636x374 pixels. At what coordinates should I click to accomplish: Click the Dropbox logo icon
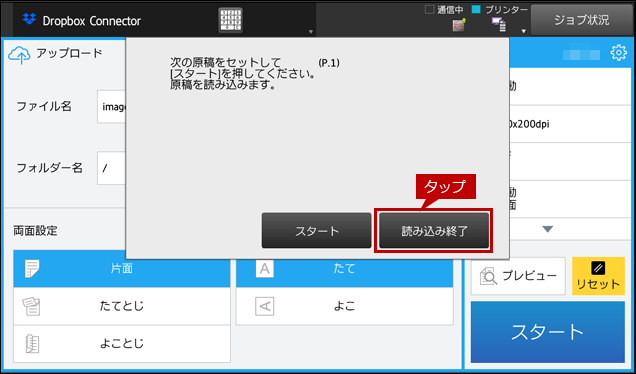[29, 19]
